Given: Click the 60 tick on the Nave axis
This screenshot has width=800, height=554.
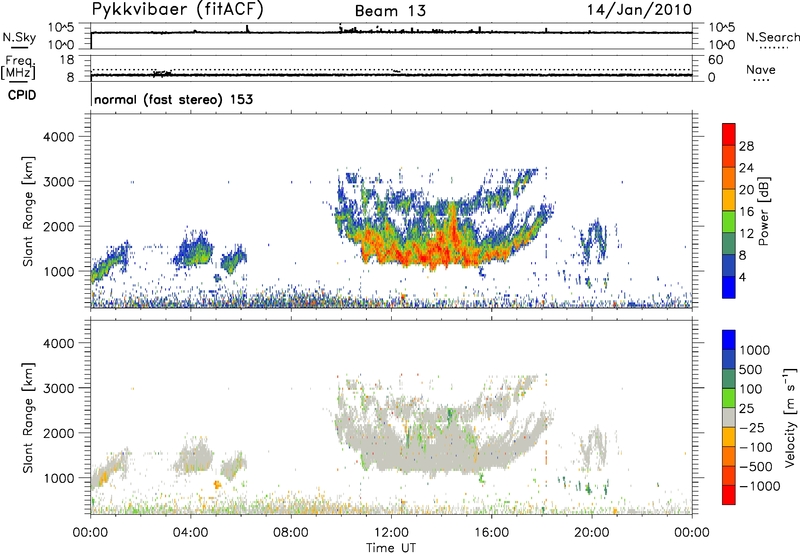Looking at the screenshot, I should [x=715, y=60].
